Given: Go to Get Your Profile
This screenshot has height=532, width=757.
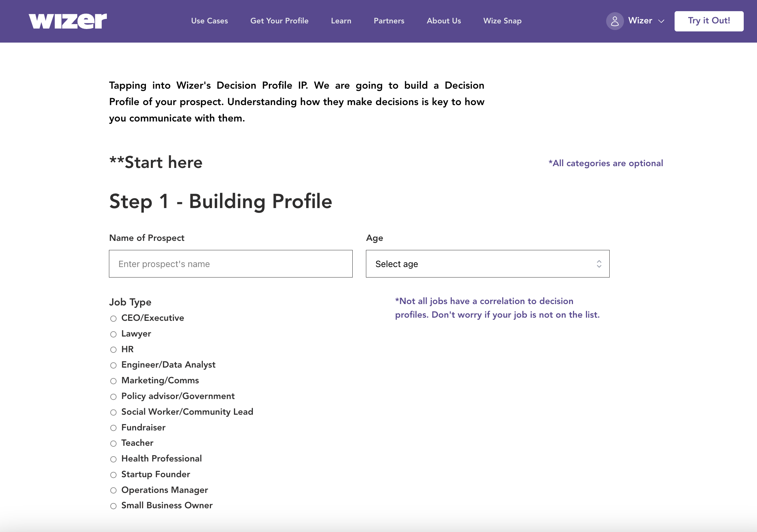Looking at the screenshot, I should [279, 21].
